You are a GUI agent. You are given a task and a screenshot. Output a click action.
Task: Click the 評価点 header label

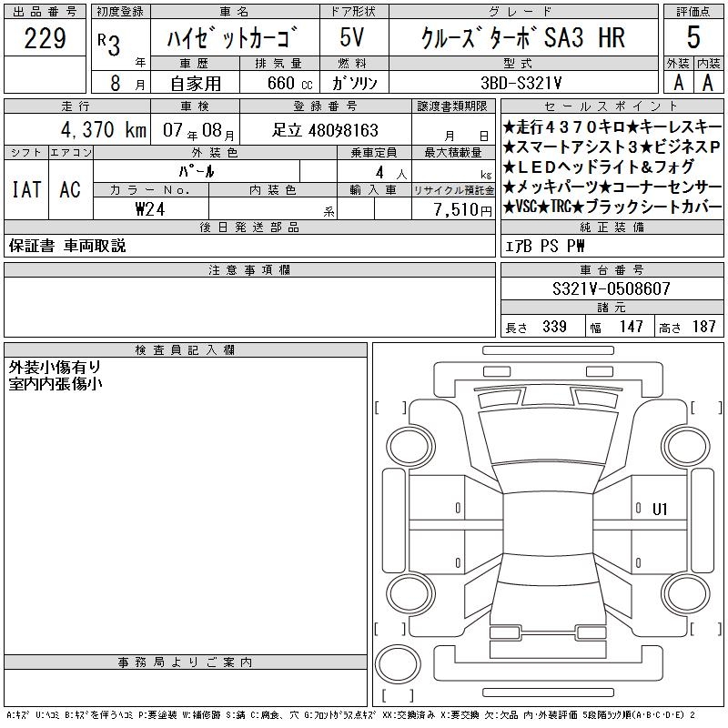tap(693, 12)
